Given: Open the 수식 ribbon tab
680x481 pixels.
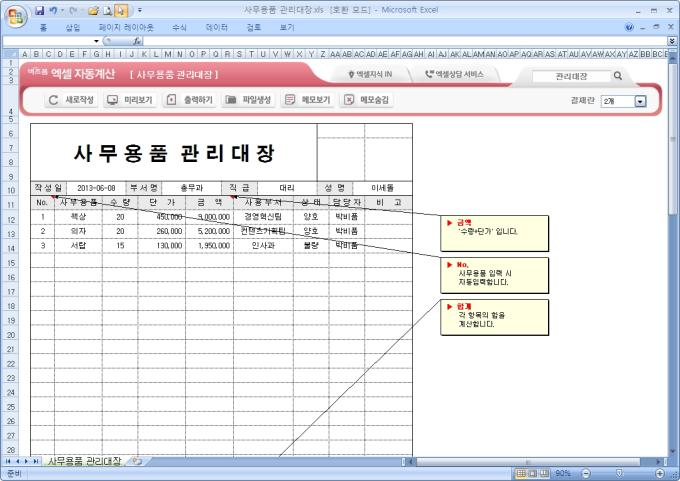Looking at the screenshot, I should coord(179,28).
